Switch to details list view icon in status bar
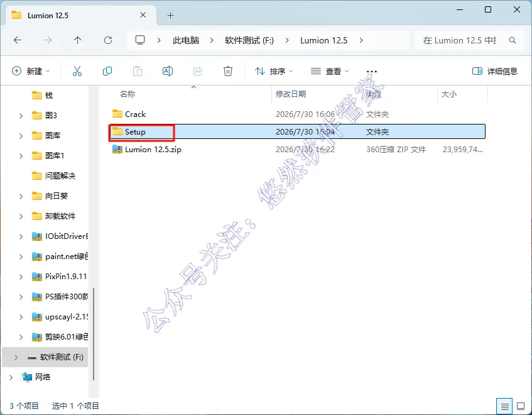This screenshot has width=532, height=415. (x=504, y=406)
